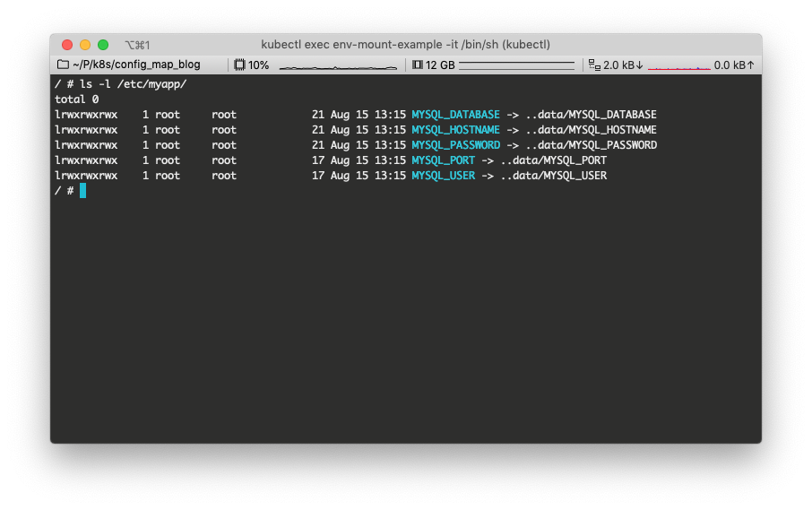Click the download arrow beside 2.0 kB
This screenshot has width=812, height=510.
click(x=640, y=65)
